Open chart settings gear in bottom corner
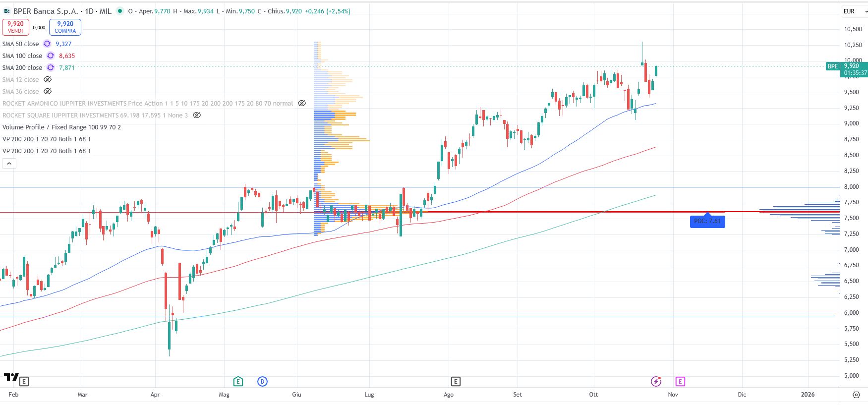 click(x=856, y=395)
